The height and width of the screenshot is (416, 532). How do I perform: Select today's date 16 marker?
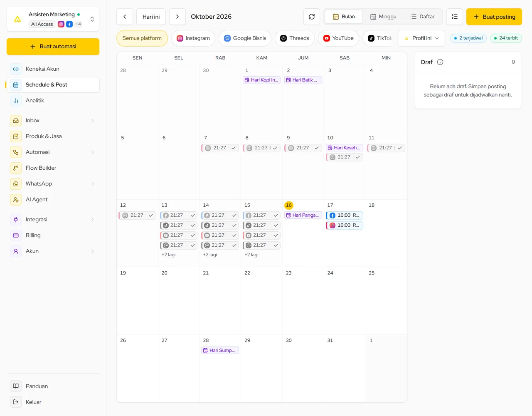point(289,205)
